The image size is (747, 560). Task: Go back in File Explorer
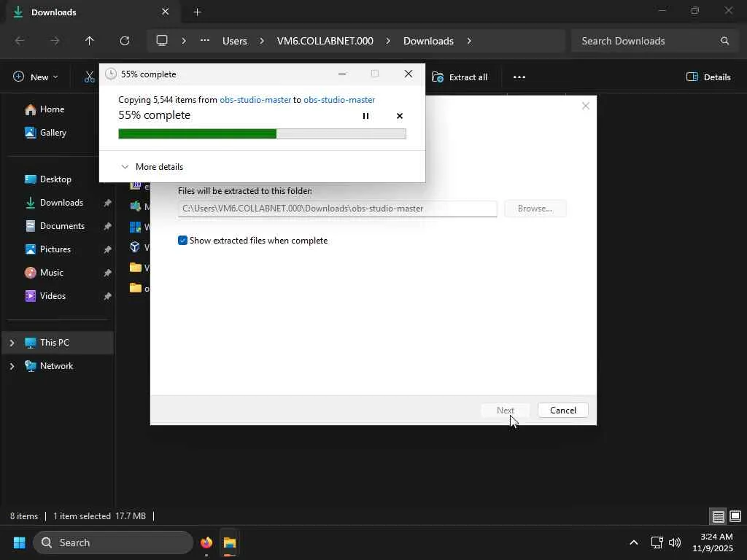(20, 41)
